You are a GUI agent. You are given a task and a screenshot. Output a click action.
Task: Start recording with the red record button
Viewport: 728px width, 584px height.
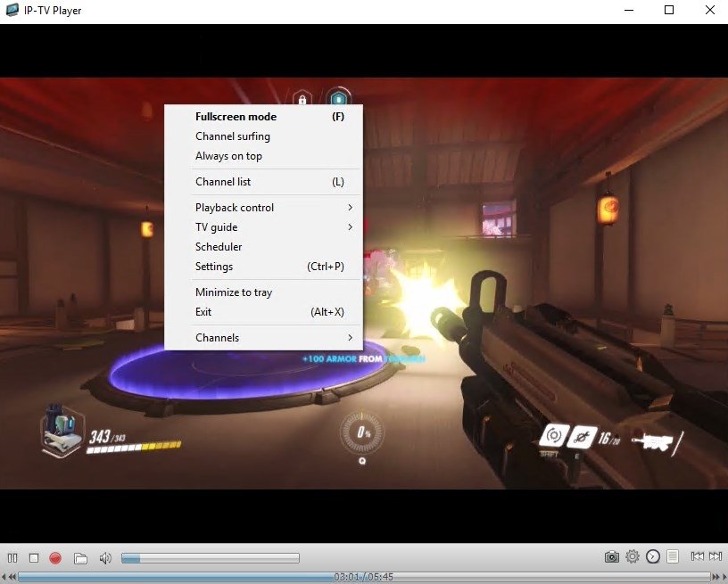tap(54, 557)
